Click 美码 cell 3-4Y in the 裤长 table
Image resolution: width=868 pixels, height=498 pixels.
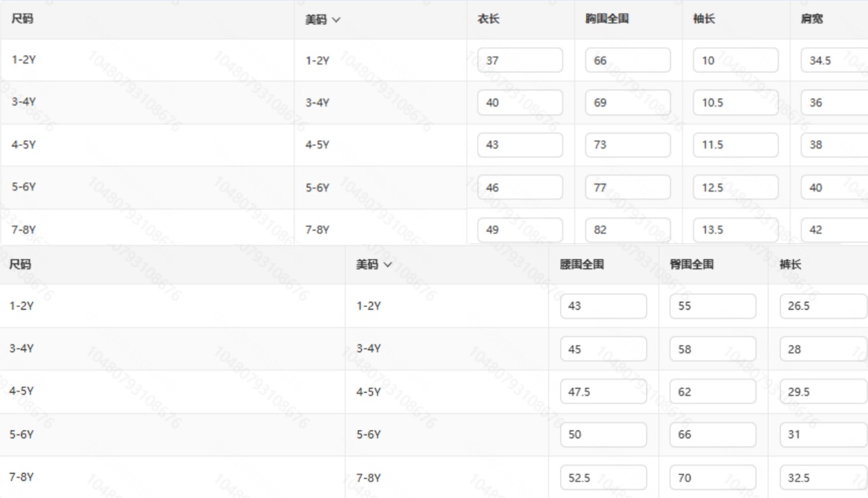tap(368, 349)
